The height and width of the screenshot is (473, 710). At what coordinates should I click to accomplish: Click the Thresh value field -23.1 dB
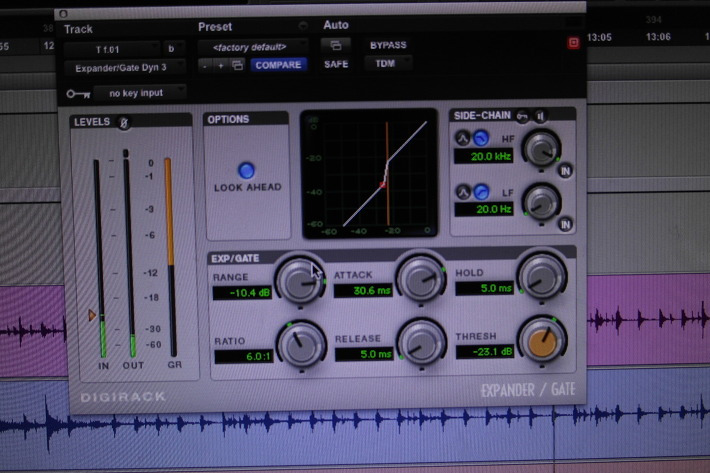pos(485,352)
